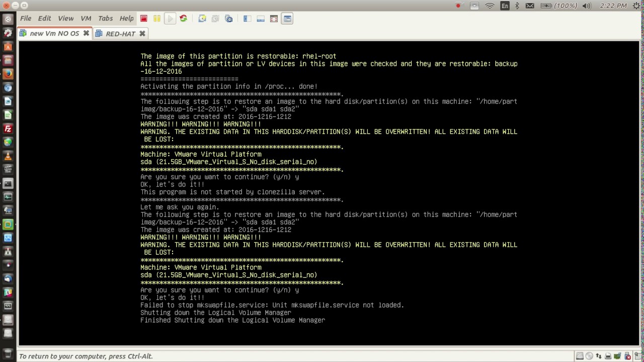Image resolution: width=644 pixels, height=362 pixels.
Task: Open the Bluetooth indicator menu
Action: pyautogui.click(x=517, y=6)
